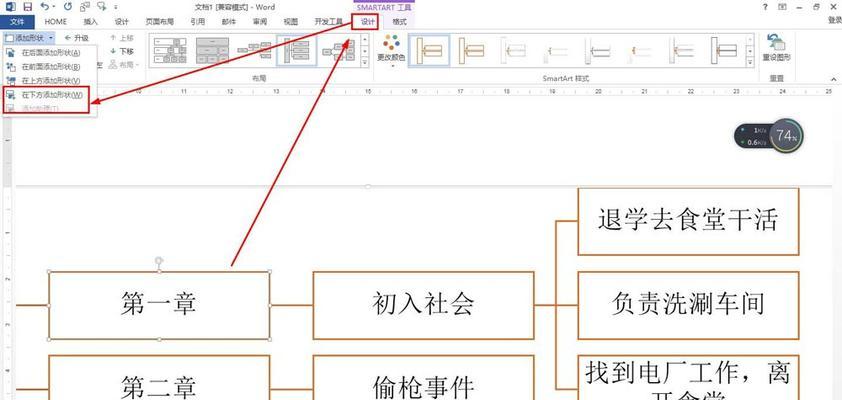The height and width of the screenshot is (400, 842).
Task: Choose 在前面添加形状(B) menu entry
Action: 49,67
